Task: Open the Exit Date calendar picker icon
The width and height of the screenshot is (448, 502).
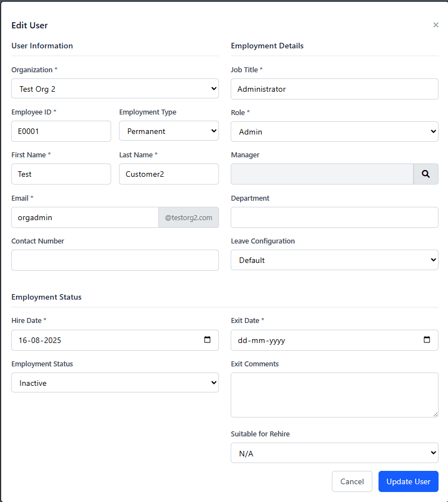Action: pyautogui.click(x=427, y=340)
